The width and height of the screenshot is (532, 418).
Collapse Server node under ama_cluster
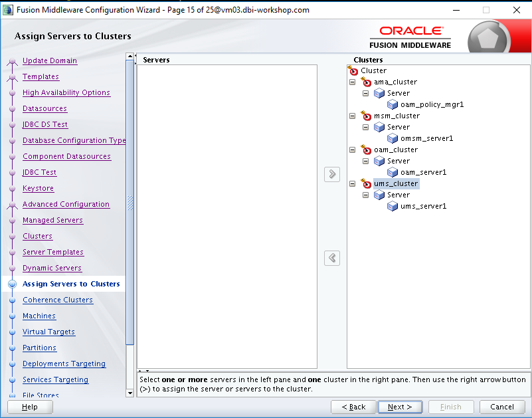(x=365, y=93)
